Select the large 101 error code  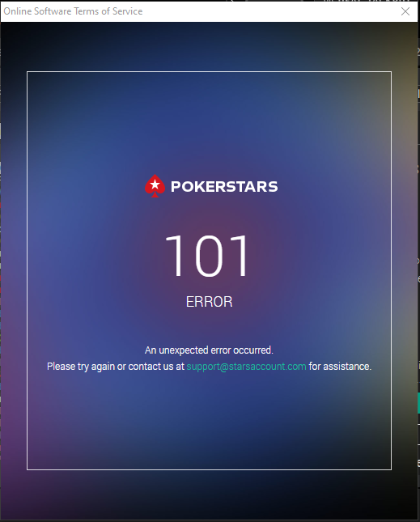[x=207, y=256]
